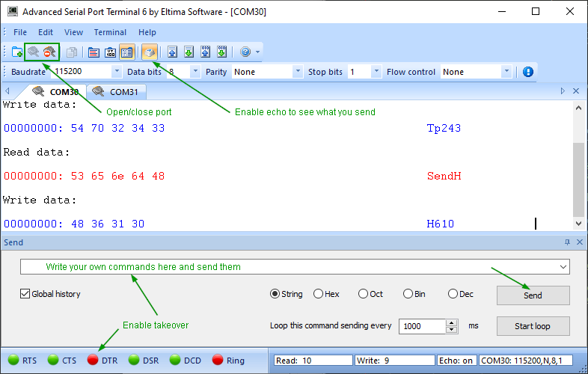Open the View menu
588x374 pixels.
(73, 32)
